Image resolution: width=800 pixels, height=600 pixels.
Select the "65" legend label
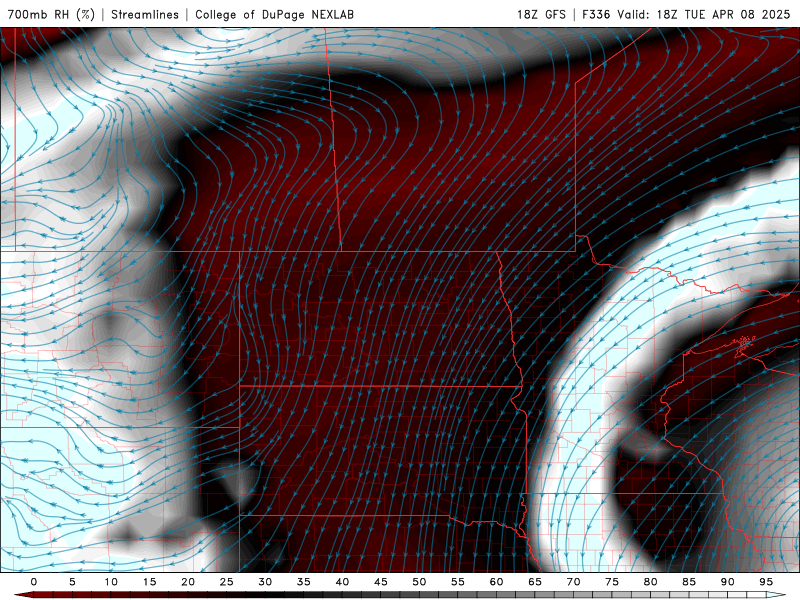click(535, 582)
